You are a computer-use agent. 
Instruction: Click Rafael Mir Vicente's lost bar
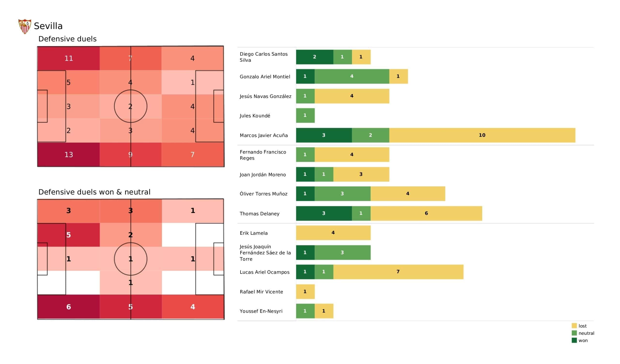tap(305, 292)
